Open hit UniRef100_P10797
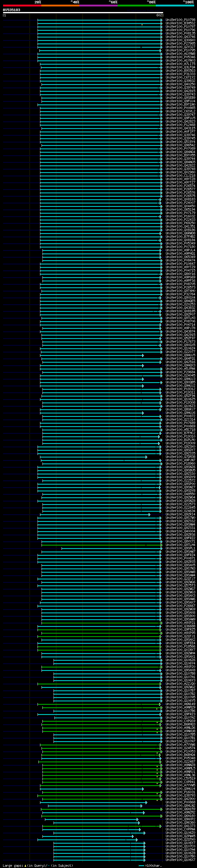 pos(180,26)
